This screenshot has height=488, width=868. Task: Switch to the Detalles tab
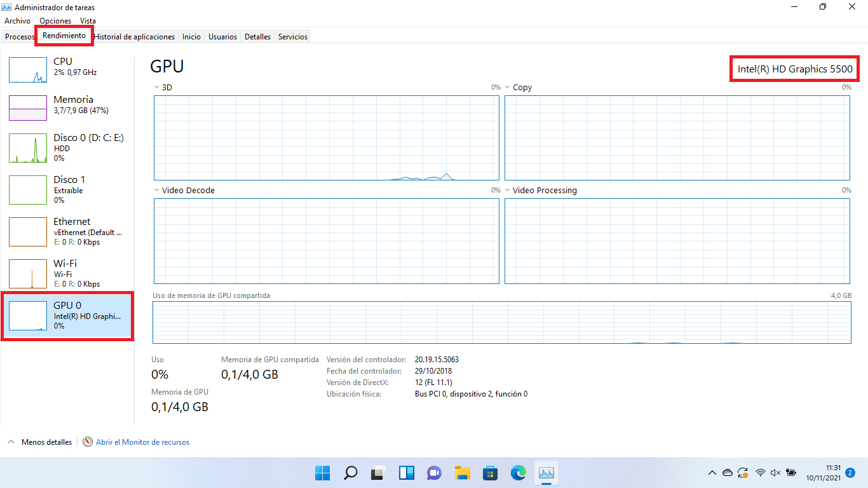[257, 37]
